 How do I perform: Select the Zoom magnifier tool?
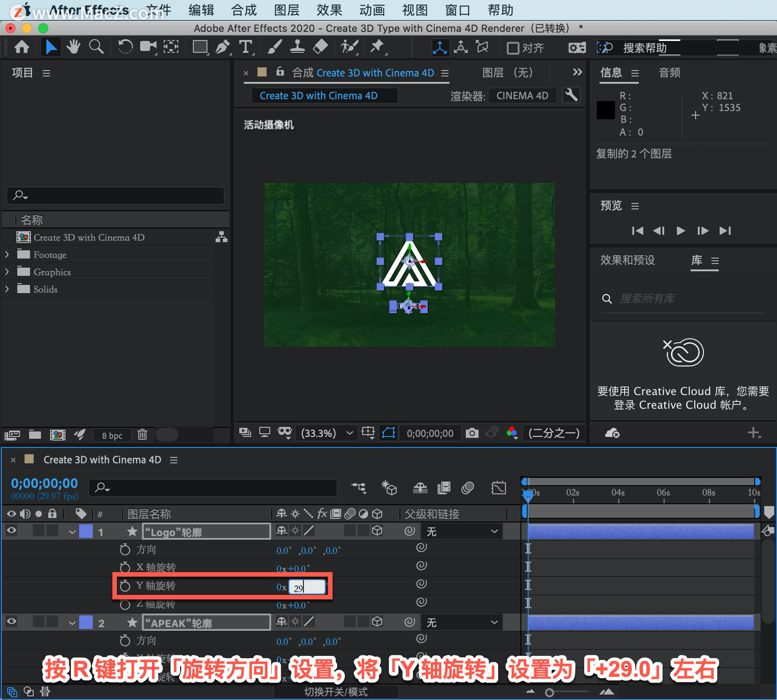tap(96, 47)
